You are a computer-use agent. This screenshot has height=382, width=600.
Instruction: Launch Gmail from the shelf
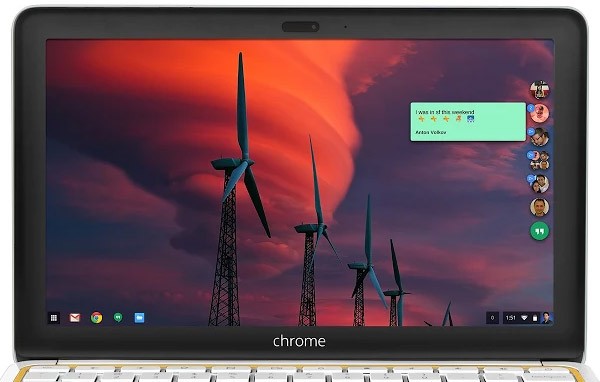[x=75, y=318]
